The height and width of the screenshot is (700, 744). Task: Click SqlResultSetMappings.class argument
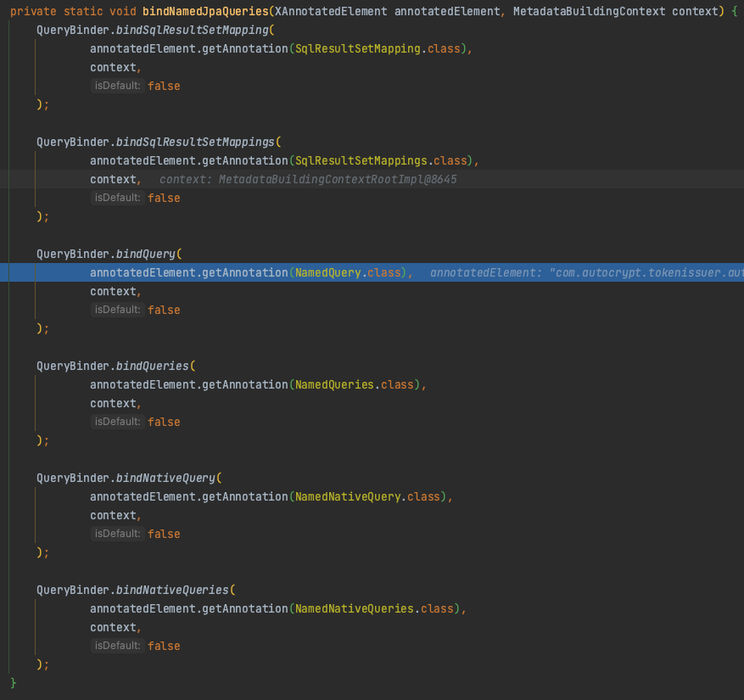(x=381, y=161)
